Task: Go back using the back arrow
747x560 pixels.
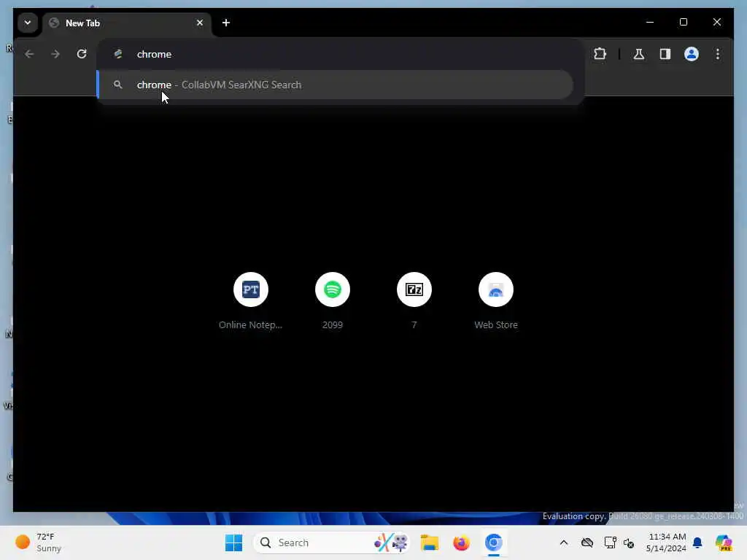Action: tap(29, 54)
